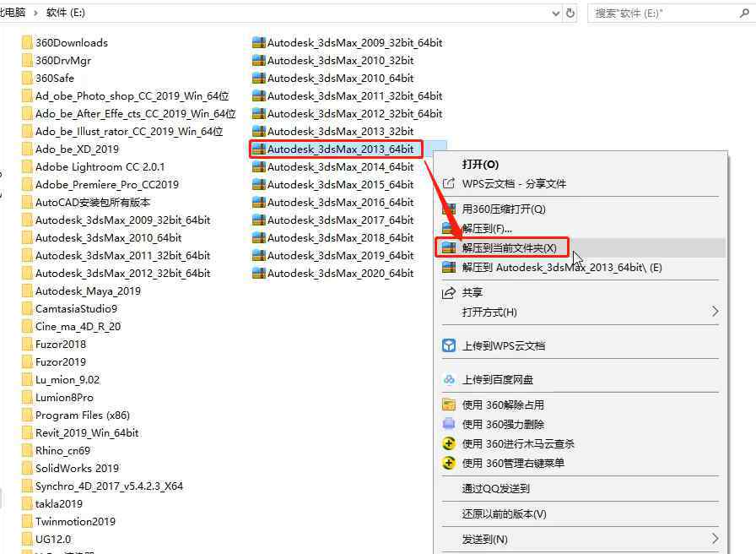Choose 通过QQ发送到 menu entry

[580, 488]
